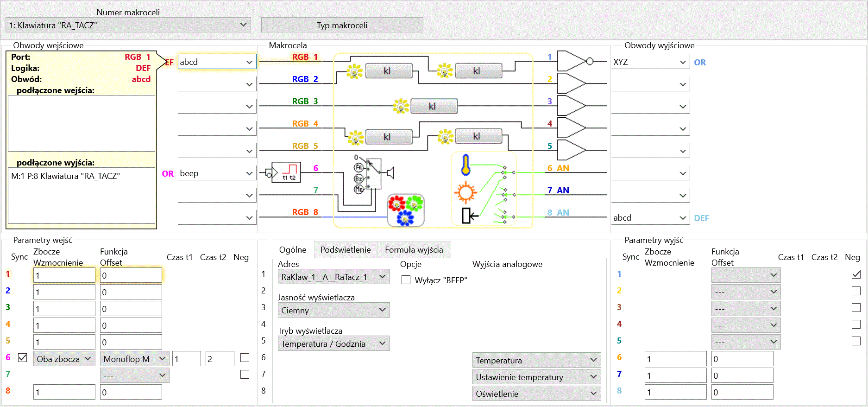Click the t1 t2 monoflop timer icon

tap(286, 172)
